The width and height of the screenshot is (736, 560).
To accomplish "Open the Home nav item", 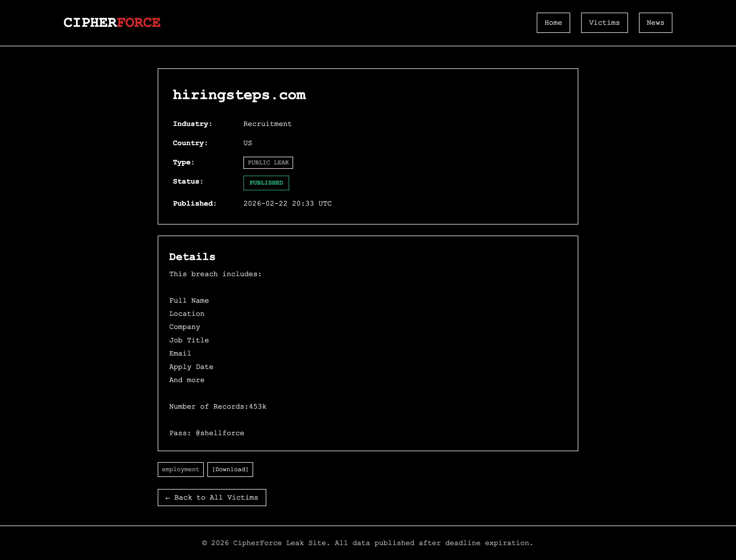I will tap(553, 23).
